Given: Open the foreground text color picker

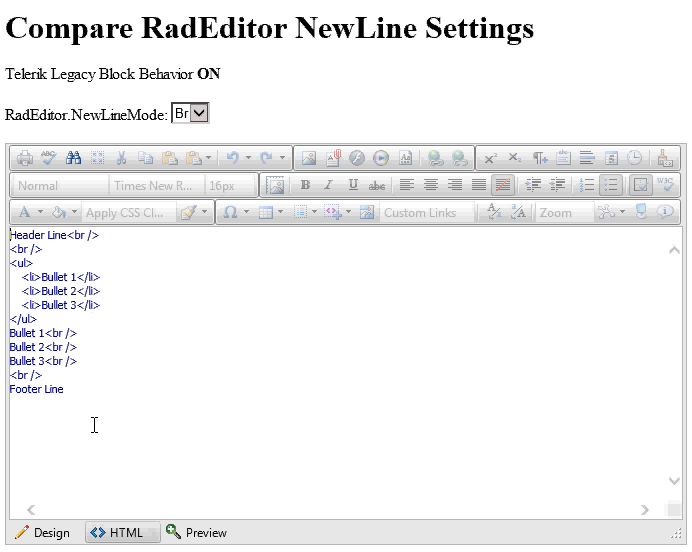Looking at the screenshot, I should [x=25, y=213].
